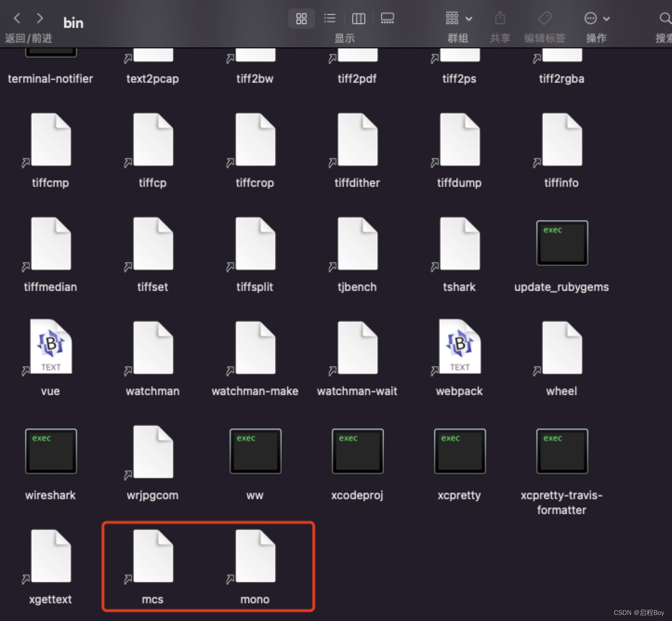This screenshot has height=621, width=672.
Task: Select the wrjpgcom file icon
Action: tap(153, 452)
